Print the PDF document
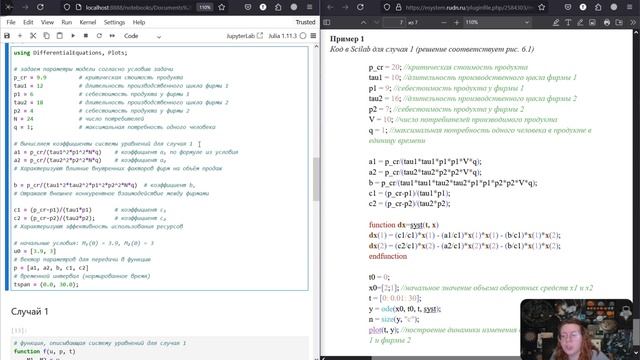The width and height of the screenshot is (640, 360). click(607, 22)
